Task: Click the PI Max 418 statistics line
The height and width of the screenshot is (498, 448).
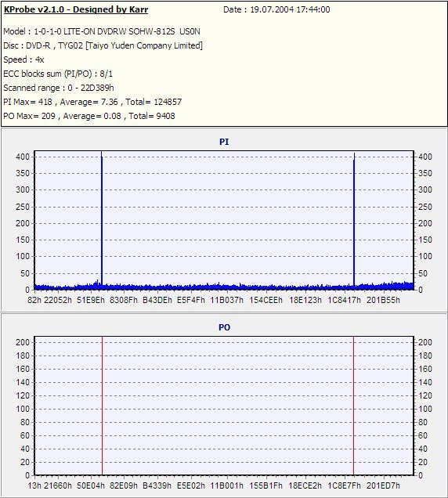Action: click(x=92, y=102)
